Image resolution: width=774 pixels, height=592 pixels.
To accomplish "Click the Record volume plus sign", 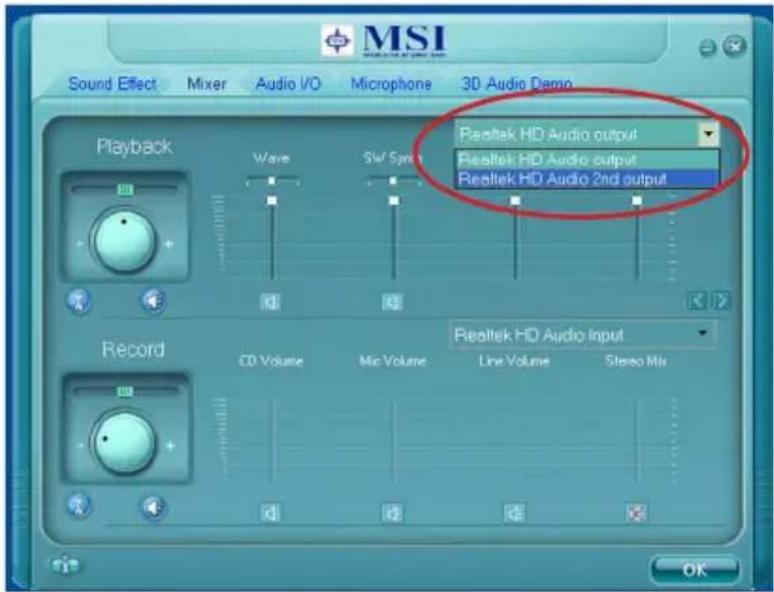I will click(170, 446).
